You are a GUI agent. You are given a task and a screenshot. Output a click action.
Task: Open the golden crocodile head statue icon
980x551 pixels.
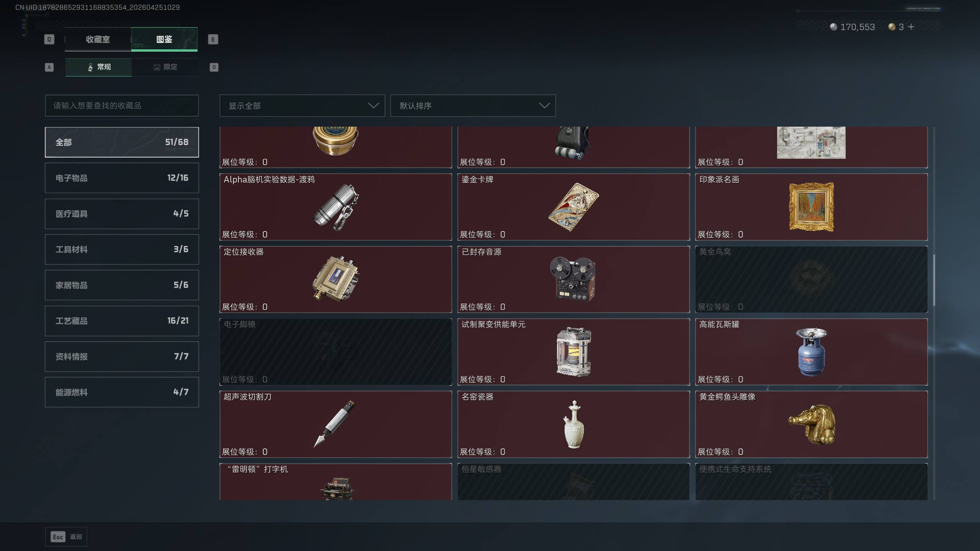(x=812, y=424)
